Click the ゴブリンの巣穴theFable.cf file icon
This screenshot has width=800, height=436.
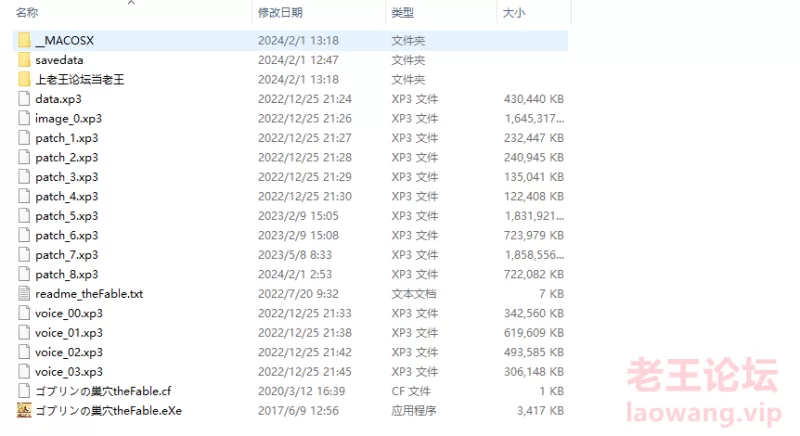coord(24,391)
